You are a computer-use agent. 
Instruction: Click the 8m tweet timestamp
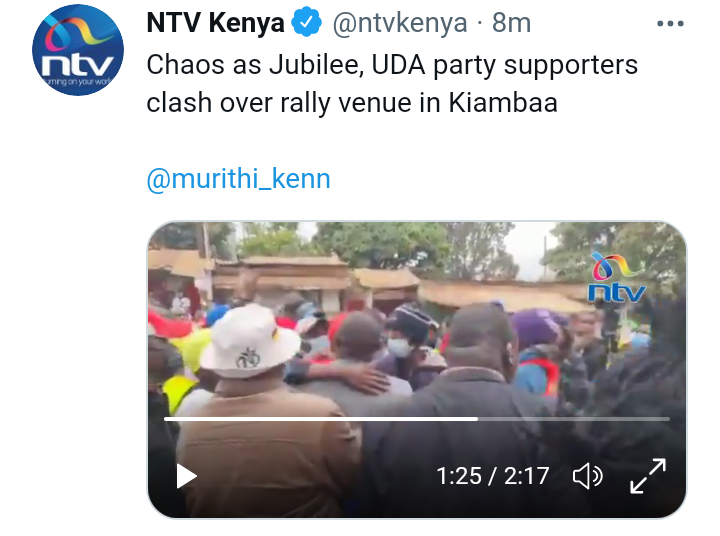click(512, 23)
